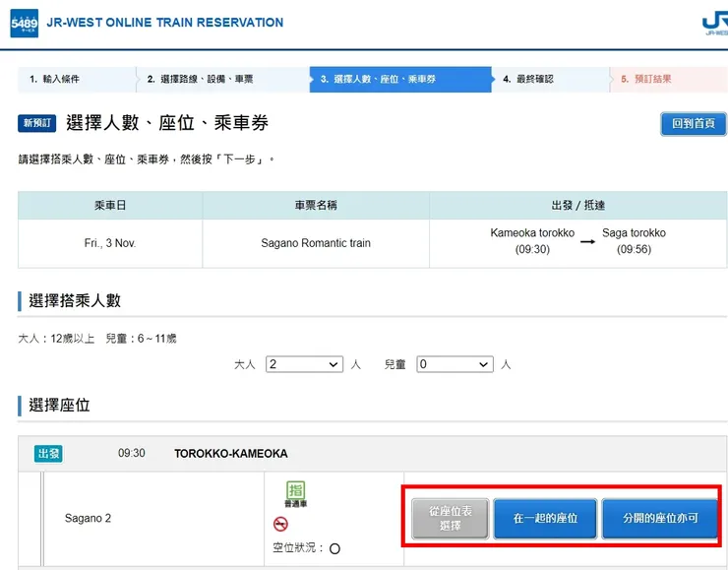Click the blue 出發 departure badge
Viewport: 728px width, 570px height.
coord(48,454)
